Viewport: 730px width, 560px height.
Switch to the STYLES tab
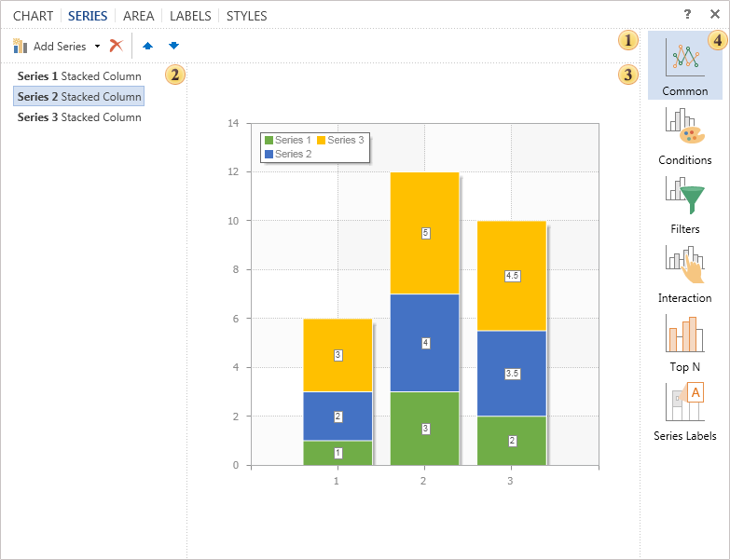pos(246,16)
